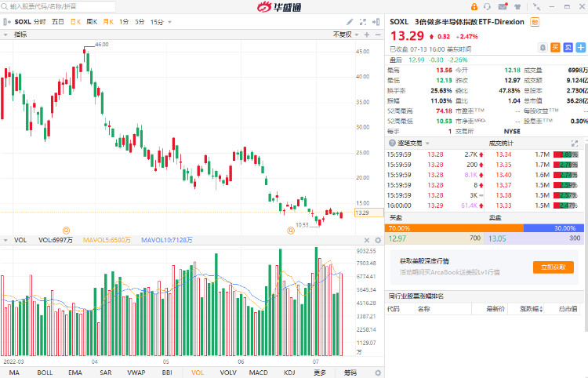Click the orange 立即获取 button
Viewport: 588px width, 378px height.
tap(554, 267)
